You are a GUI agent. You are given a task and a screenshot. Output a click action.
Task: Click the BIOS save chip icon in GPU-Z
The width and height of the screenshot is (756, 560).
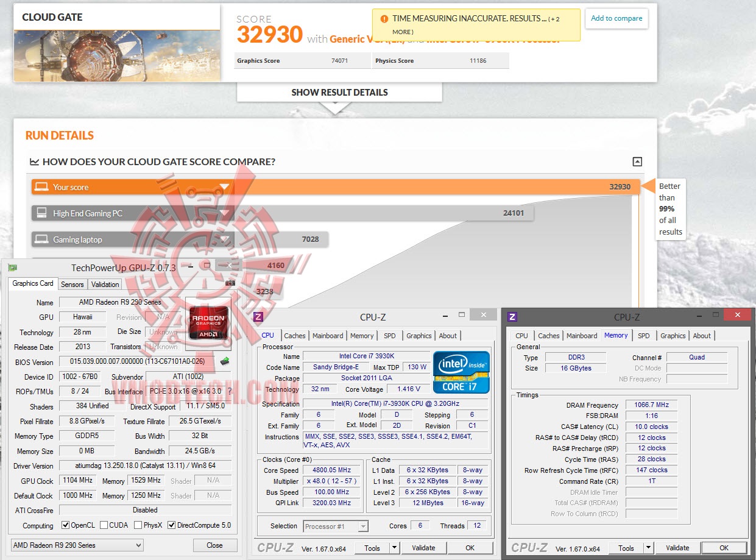(x=225, y=361)
